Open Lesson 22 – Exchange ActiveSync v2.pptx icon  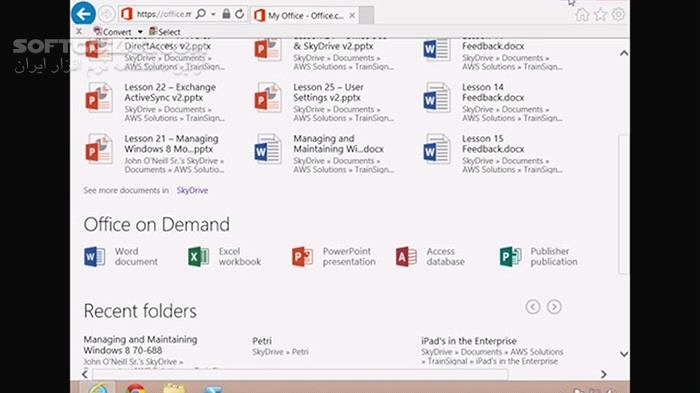[x=99, y=97]
